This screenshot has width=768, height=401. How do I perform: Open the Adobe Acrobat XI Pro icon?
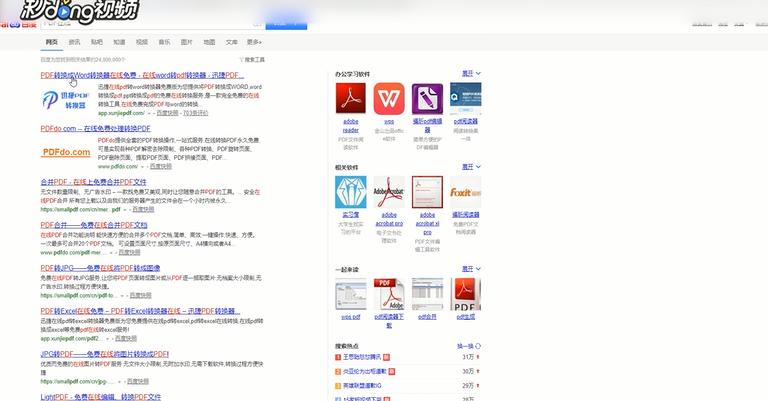click(x=427, y=192)
